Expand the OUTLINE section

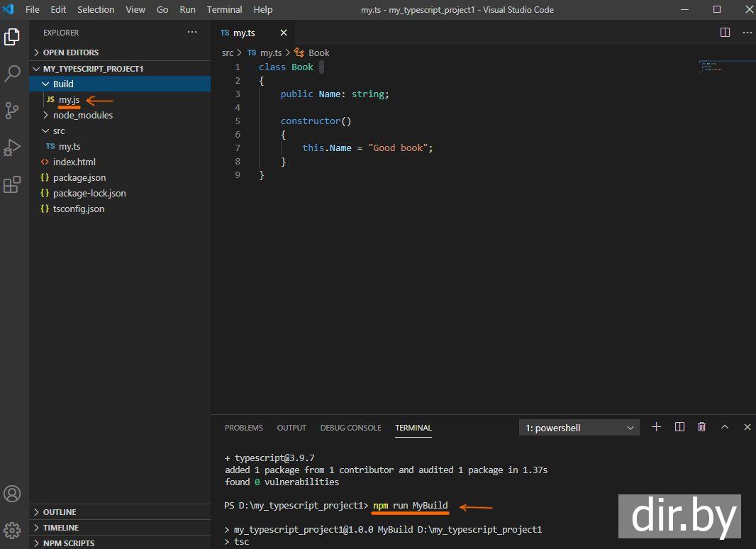pos(60,512)
